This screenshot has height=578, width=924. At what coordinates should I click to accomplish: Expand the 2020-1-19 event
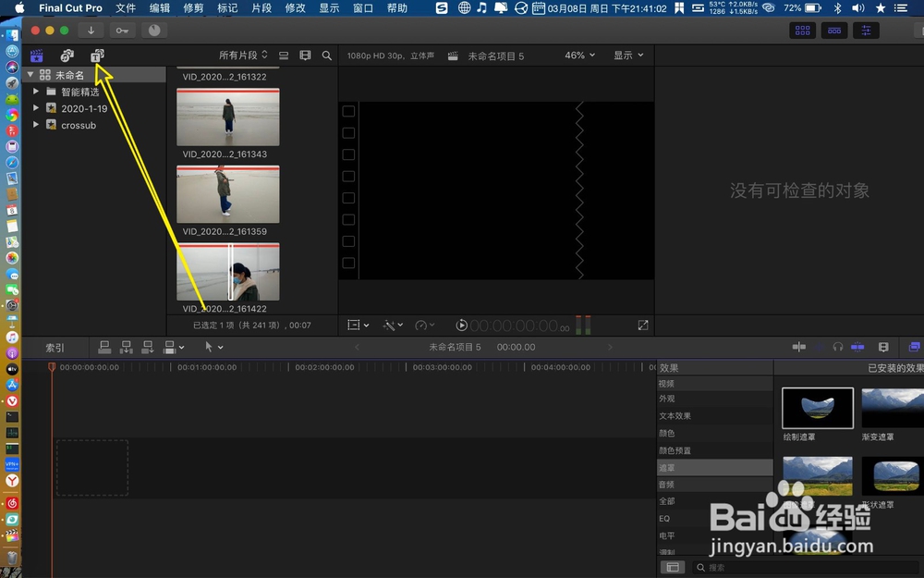click(36, 108)
